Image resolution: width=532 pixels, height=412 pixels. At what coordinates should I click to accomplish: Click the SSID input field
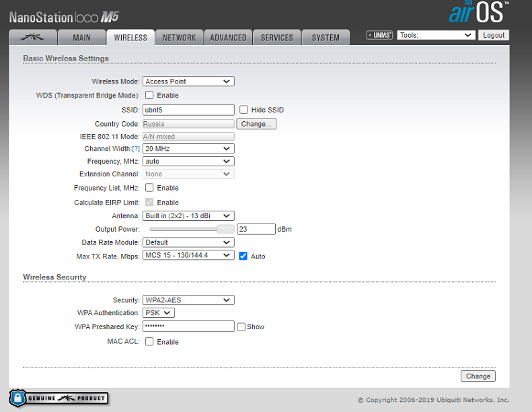click(x=188, y=110)
